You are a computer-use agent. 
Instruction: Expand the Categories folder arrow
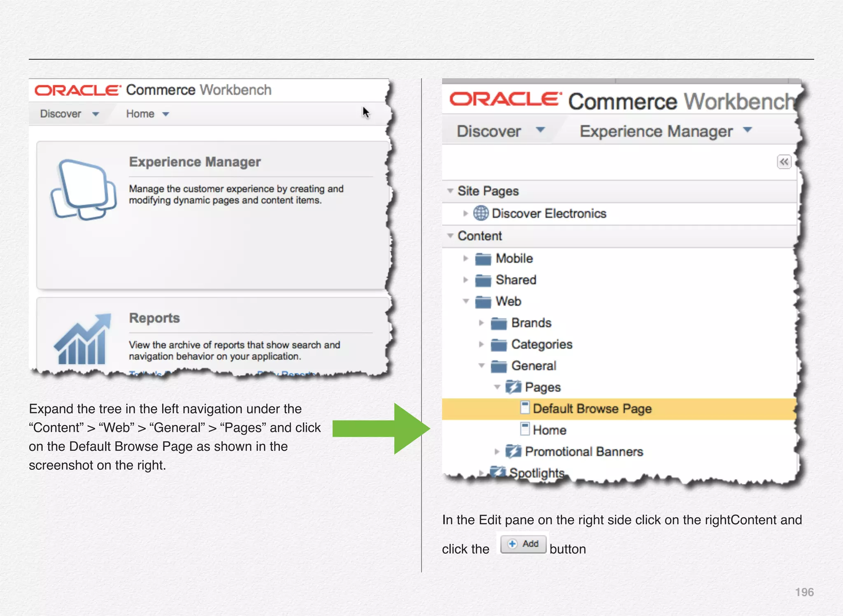pos(481,344)
